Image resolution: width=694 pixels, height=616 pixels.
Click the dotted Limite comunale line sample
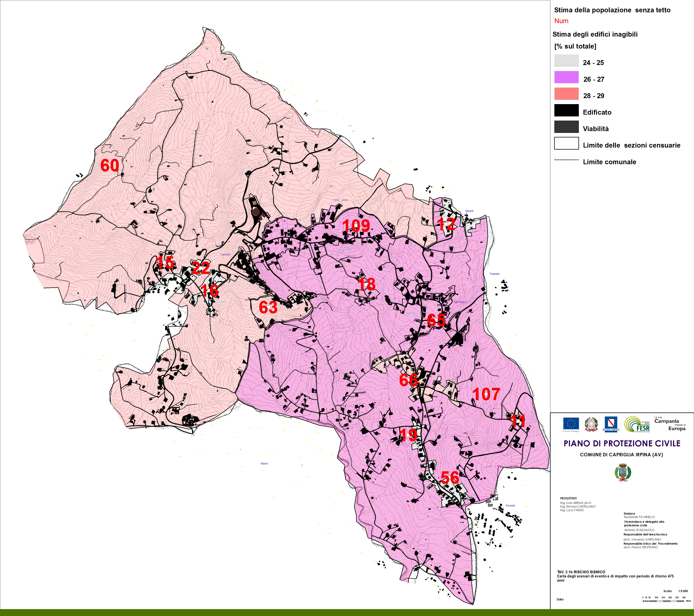pyautogui.click(x=566, y=160)
